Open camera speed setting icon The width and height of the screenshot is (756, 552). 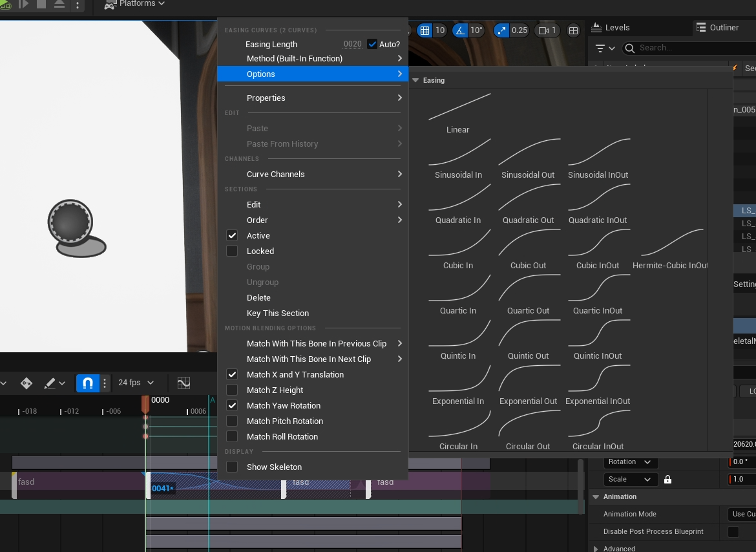[x=547, y=30]
